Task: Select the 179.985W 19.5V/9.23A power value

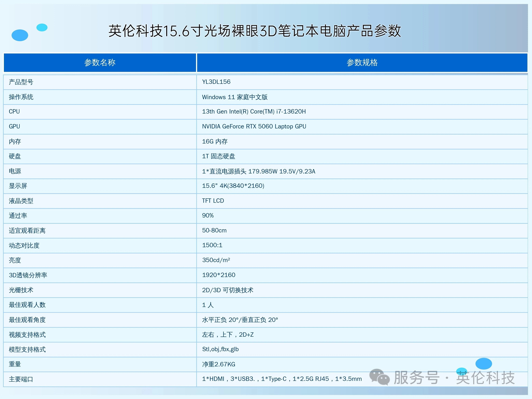Action: (x=259, y=171)
